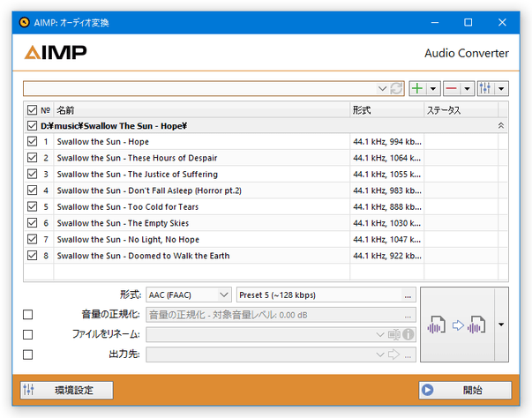Click the AIMP app icon in title bar

point(25,22)
